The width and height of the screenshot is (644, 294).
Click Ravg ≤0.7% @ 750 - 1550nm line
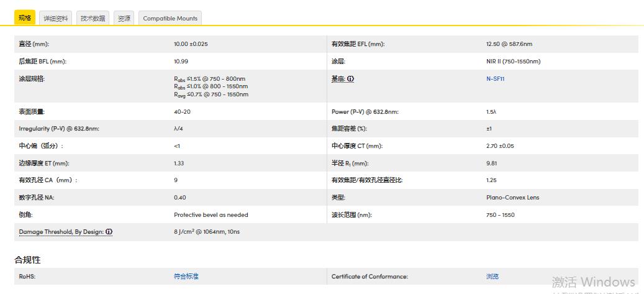[211, 94]
